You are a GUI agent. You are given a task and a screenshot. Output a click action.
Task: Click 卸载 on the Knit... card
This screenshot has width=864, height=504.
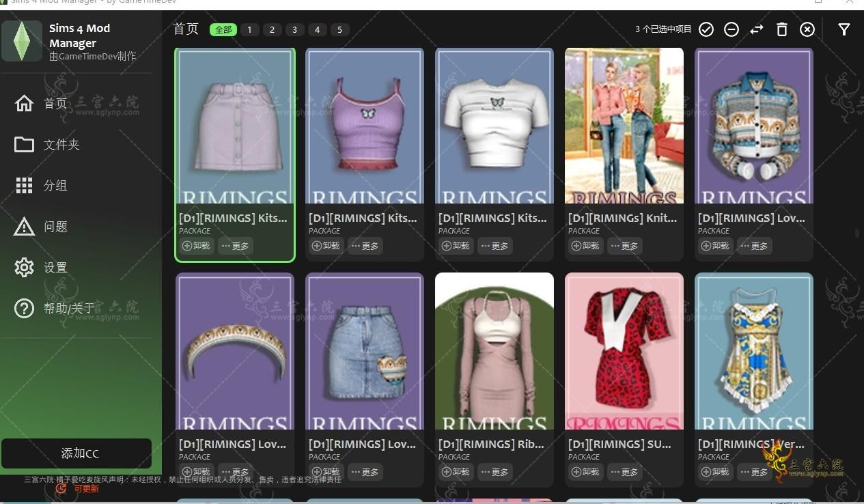586,246
